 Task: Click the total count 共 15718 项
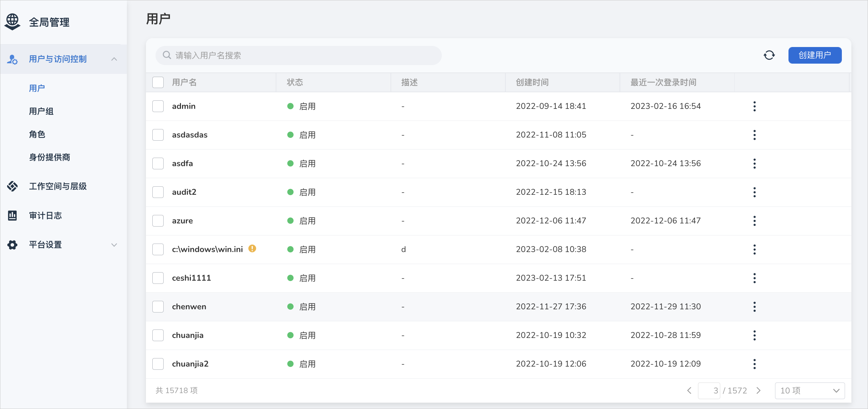(177, 390)
